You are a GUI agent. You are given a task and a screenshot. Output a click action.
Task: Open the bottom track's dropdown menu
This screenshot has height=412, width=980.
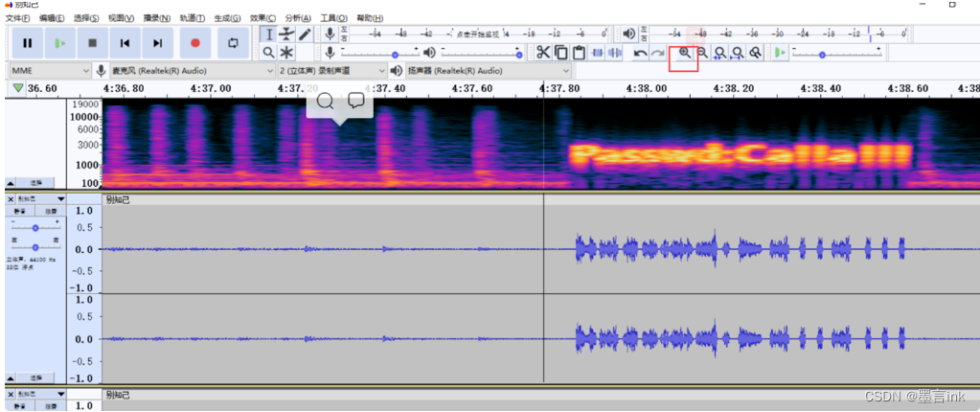pos(40,395)
